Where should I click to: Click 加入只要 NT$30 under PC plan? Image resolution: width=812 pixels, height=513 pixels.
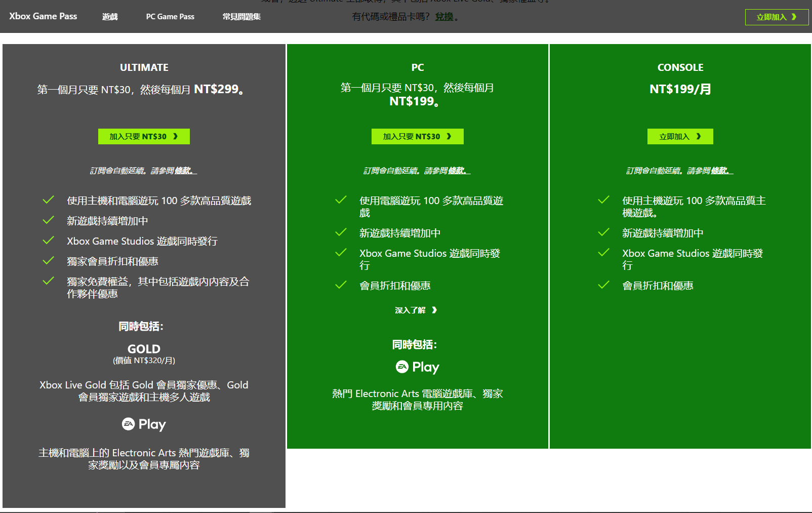(x=417, y=136)
